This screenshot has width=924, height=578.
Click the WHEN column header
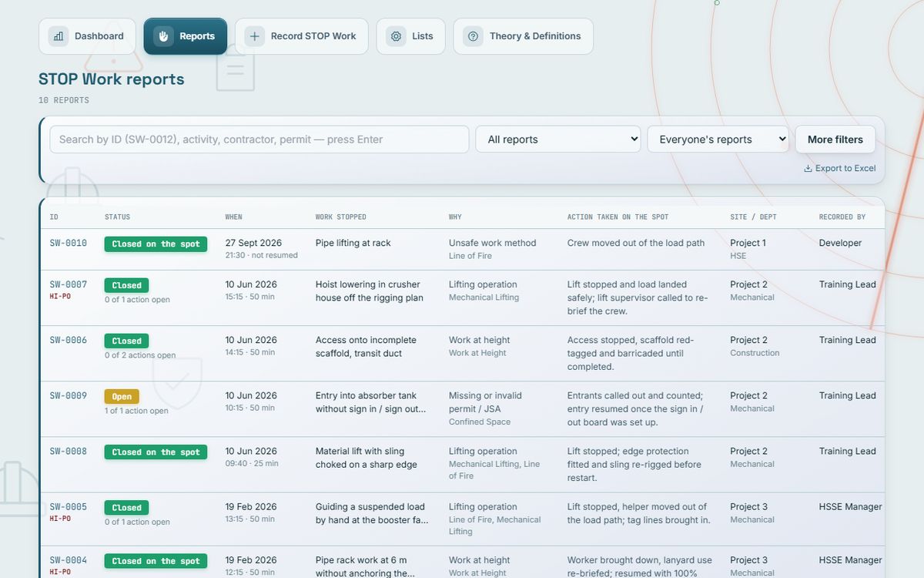tap(233, 217)
